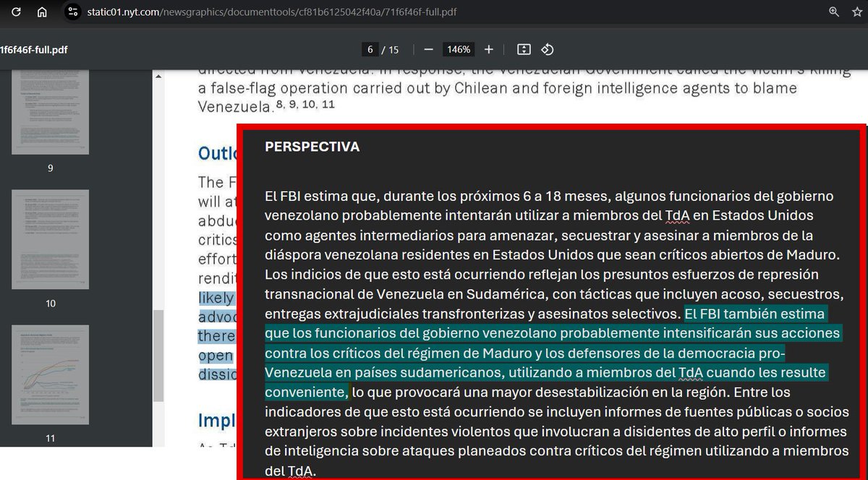Zoom out using the minus icon
Viewport: 868px width, 480px height.
click(428, 49)
